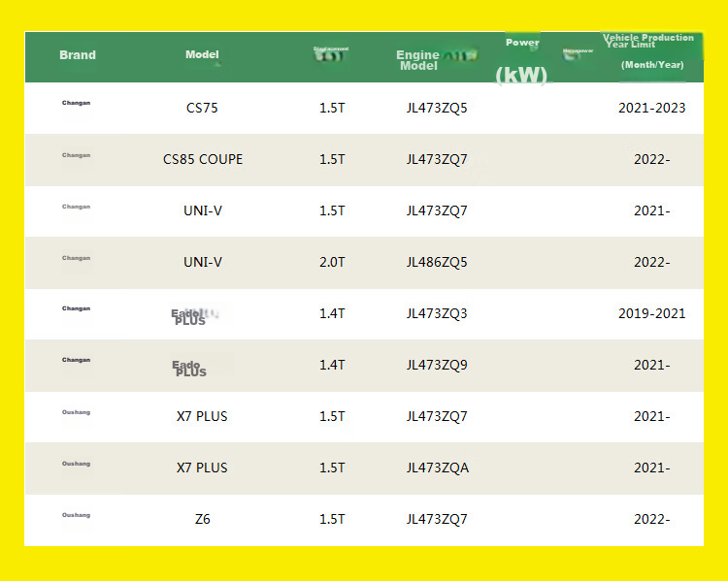Click the Brand column header
The width and height of the screenshot is (728, 581).
(78, 55)
